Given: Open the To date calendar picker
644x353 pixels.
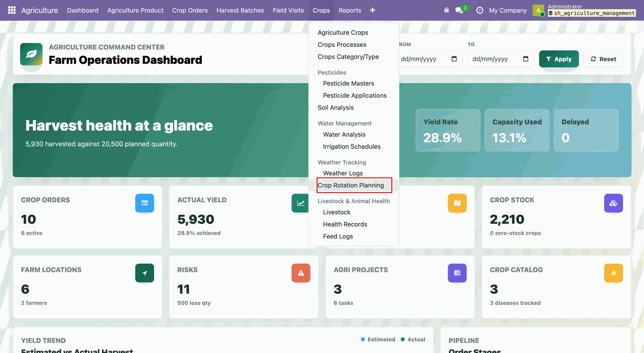Looking at the screenshot, I should [x=526, y=59].
